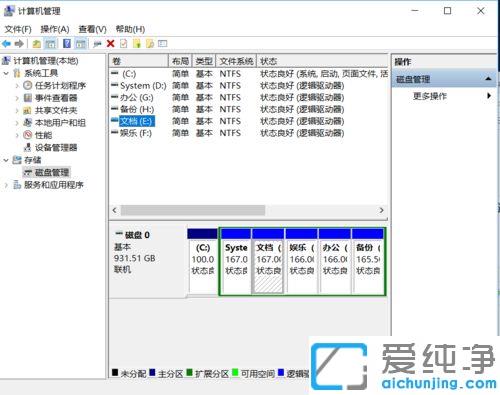The width and height of the screenshot is (500, 395).
Task: Select 事件查看器 in the tree
Action: coord(56,98)
